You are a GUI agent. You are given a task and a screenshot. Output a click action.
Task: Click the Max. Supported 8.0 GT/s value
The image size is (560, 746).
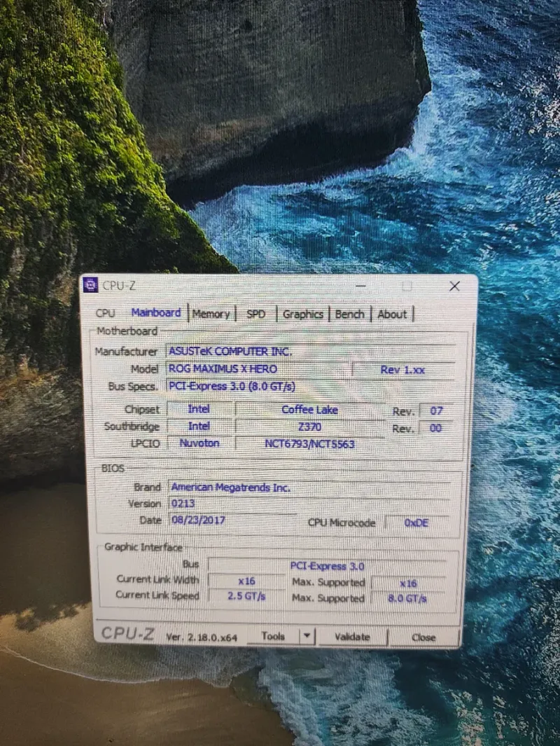pyautogui.click(x=408, y=598)
